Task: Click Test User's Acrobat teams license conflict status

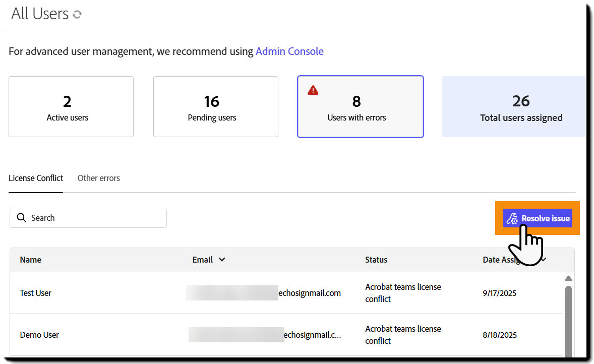Action: coord(403,293)
